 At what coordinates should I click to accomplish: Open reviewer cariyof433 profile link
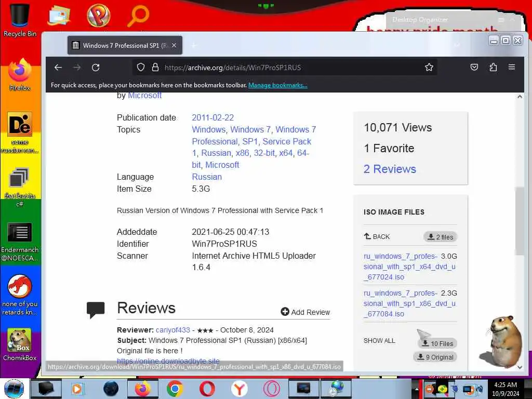(172, 330)
